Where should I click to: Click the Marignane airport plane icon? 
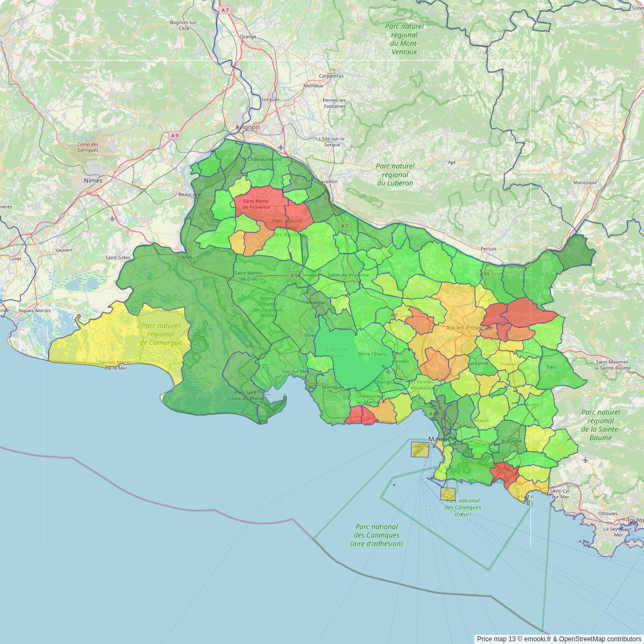tap(388, 372)
